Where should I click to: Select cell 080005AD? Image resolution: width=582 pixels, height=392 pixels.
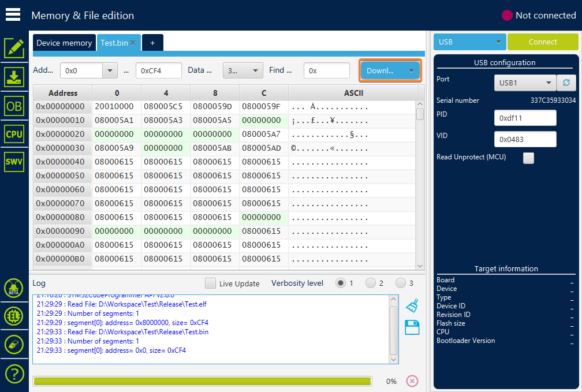point(264,148)
